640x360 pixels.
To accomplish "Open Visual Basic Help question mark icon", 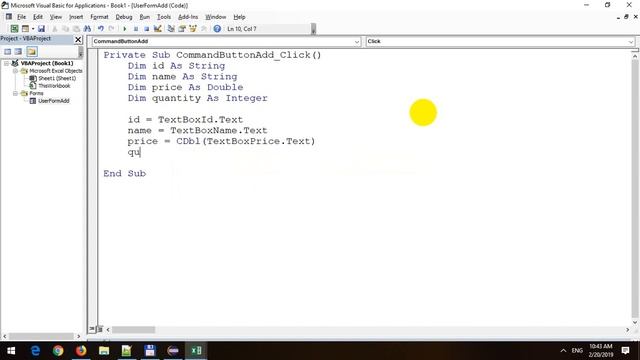I will (217, 29).
